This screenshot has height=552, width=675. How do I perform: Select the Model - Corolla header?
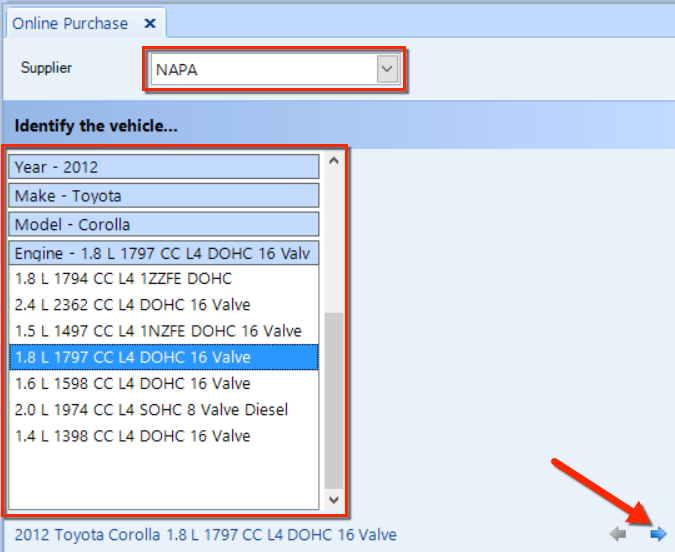(164, 224)
